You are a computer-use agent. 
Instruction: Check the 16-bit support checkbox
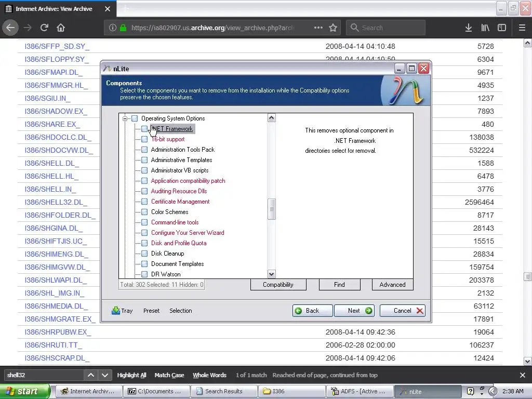point(144,139)
